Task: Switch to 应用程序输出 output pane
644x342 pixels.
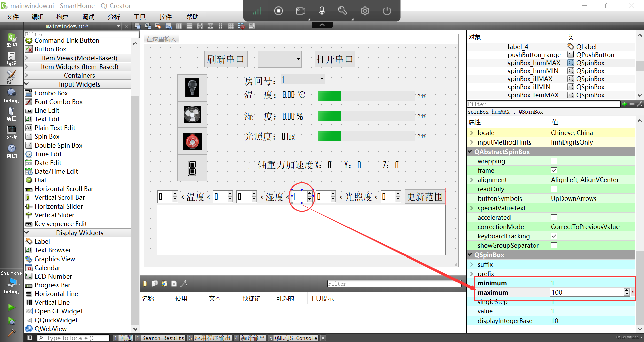Action: (210, 338)
